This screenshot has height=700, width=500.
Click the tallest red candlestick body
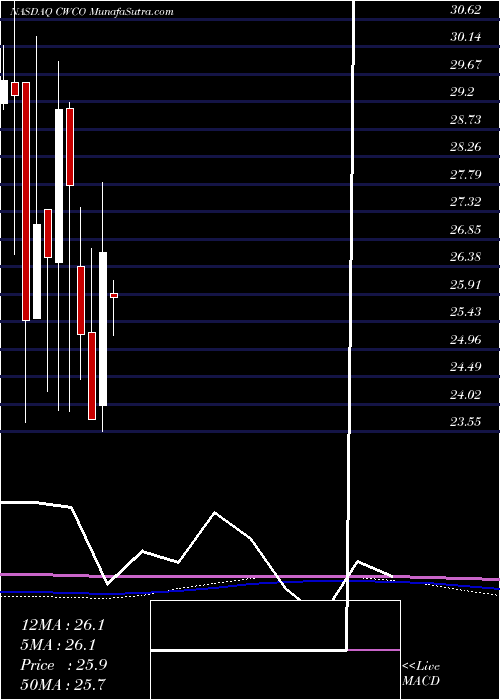pyautogui.click(x=26, y=201)
